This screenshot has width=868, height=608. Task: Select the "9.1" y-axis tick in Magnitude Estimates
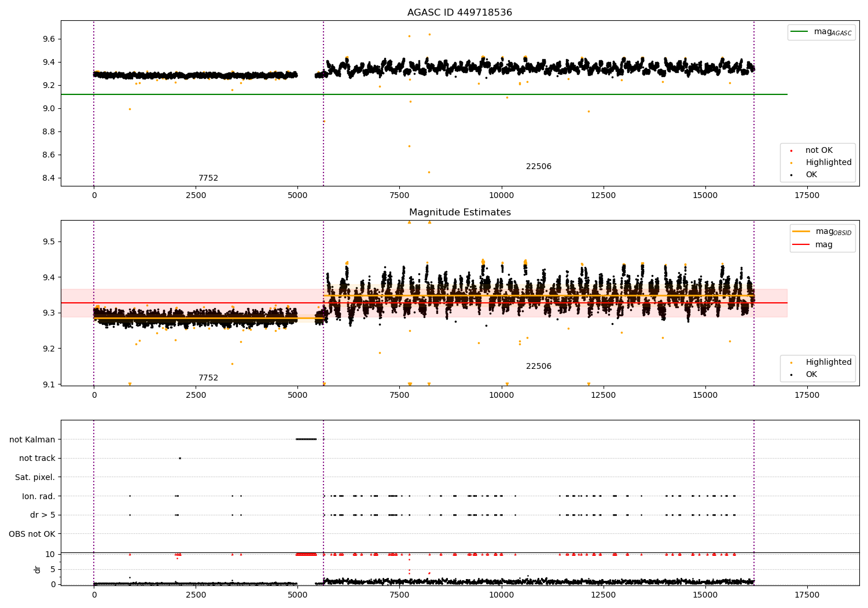(49, 385)
